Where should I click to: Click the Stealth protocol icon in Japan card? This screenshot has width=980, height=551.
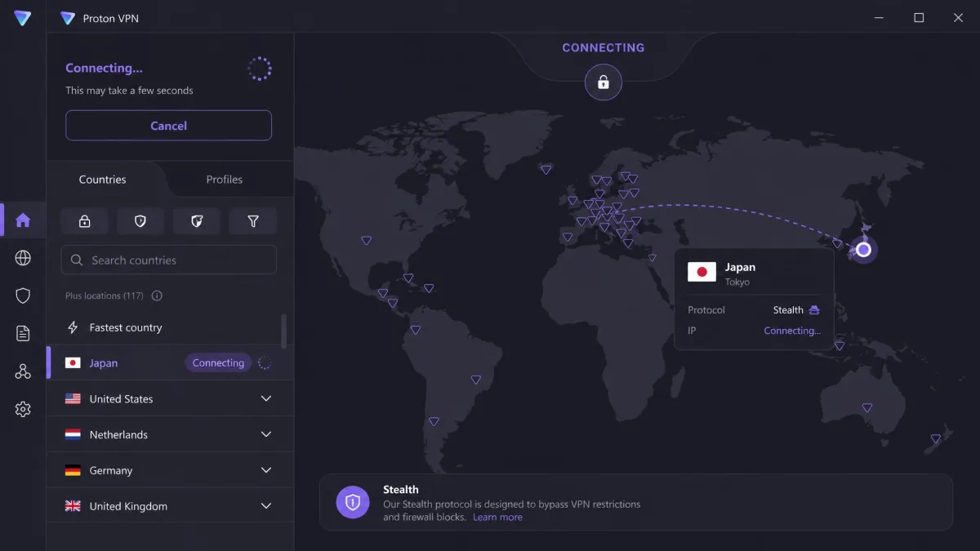(x=814, y=310)
